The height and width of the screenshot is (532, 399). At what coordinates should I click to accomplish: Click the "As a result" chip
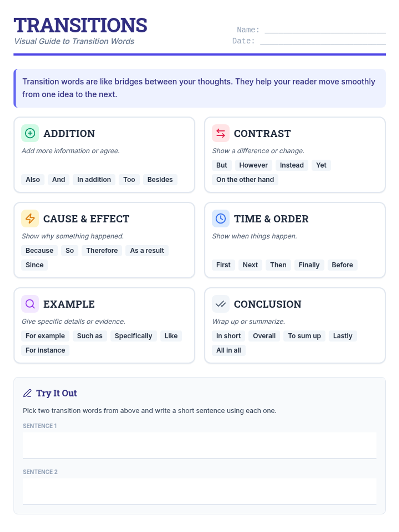[147, 250]
